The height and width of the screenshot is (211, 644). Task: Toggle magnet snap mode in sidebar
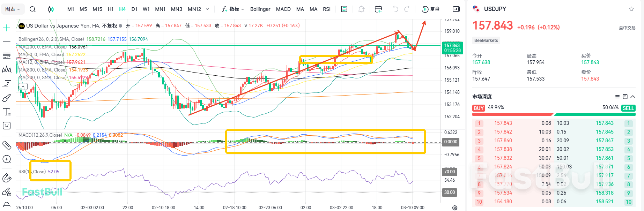click(7, 178)
